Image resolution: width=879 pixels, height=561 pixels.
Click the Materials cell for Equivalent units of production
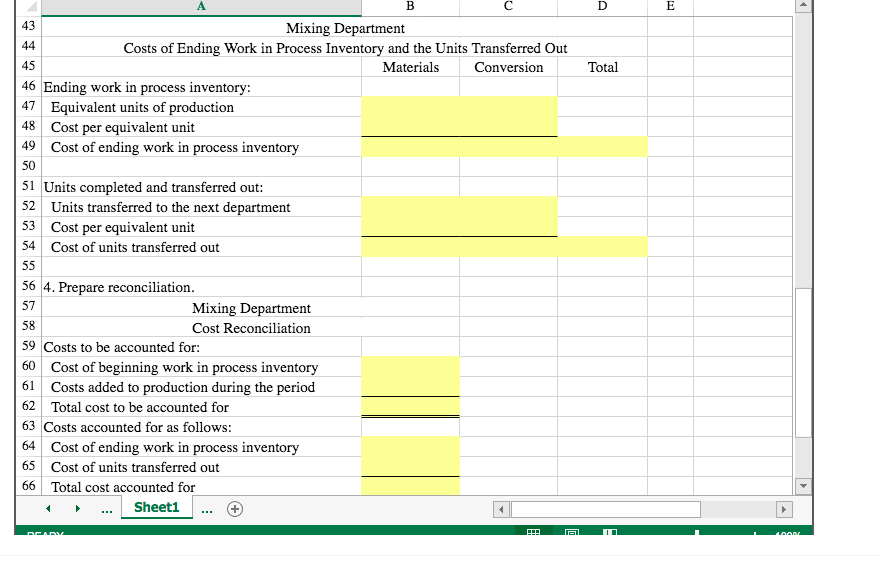(x=410, y=106)
